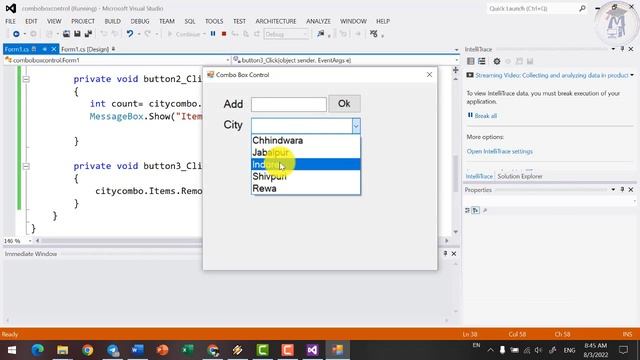640x360 pixels.
Task: Click the Ok button in form
Action: pyautogui.click(x=344, y=104)
